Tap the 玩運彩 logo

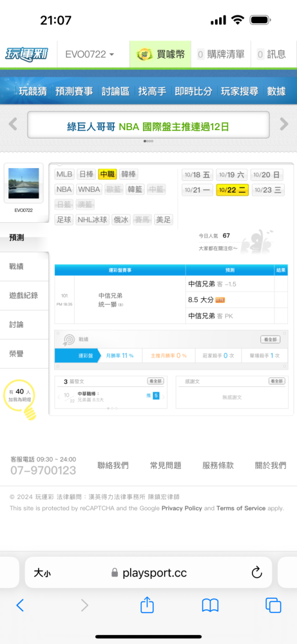coord(26,54)
